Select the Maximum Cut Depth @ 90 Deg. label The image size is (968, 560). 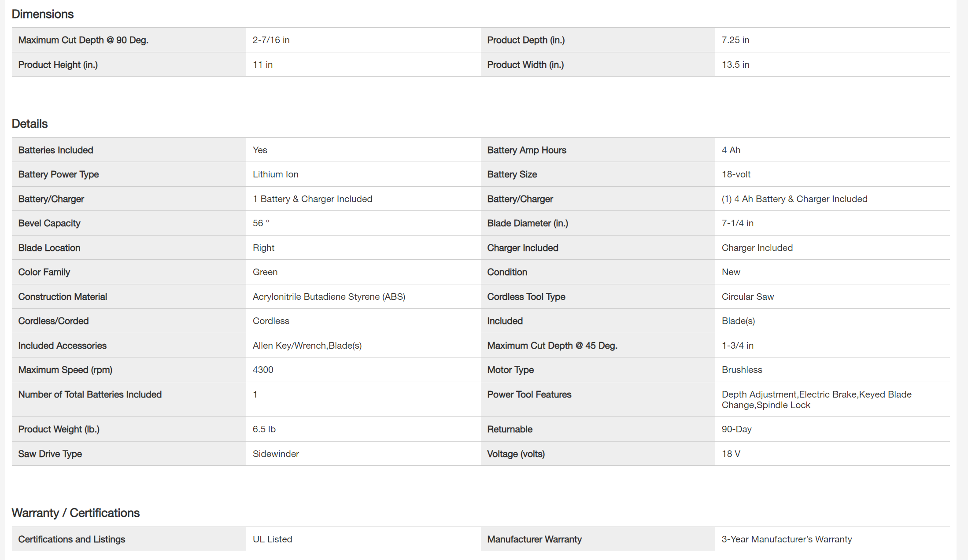[x=83, y=40]
